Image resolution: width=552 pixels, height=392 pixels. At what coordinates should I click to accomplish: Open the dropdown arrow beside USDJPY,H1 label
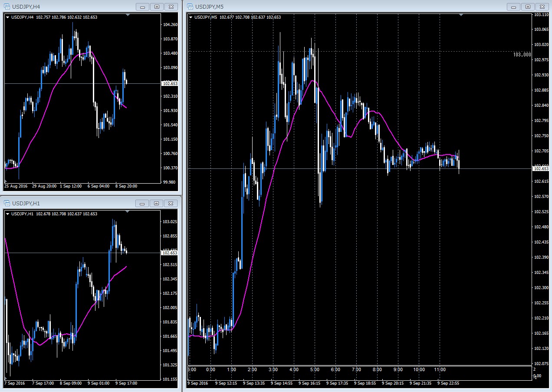7,214
